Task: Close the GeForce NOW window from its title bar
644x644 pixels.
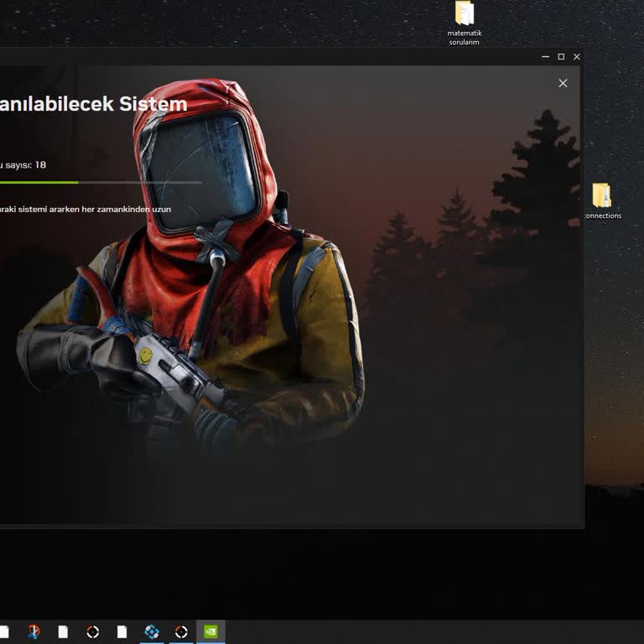Action: click(577, 57)
